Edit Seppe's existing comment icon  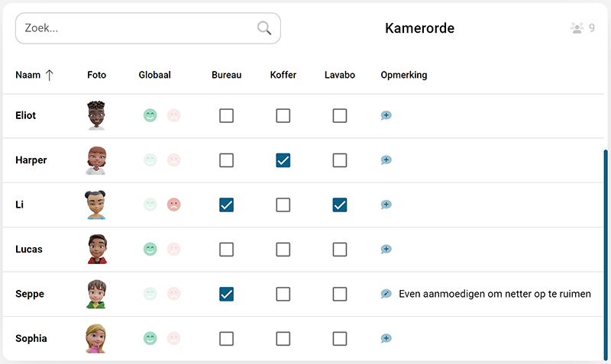click(386, 294)
